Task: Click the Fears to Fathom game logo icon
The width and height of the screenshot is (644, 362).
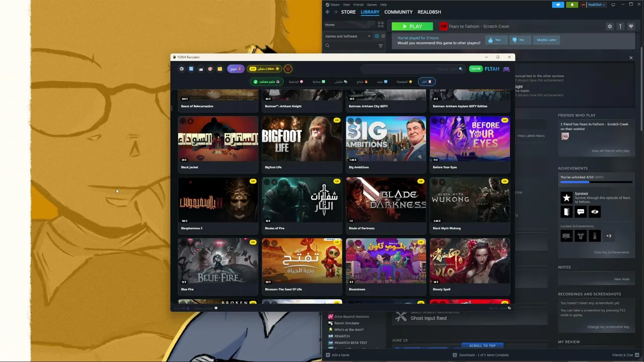Action: point(444,26)
